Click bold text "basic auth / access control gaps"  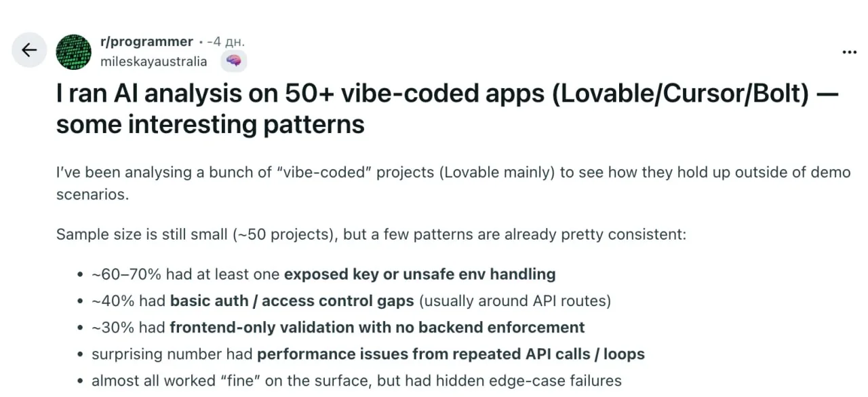[292, 301]
